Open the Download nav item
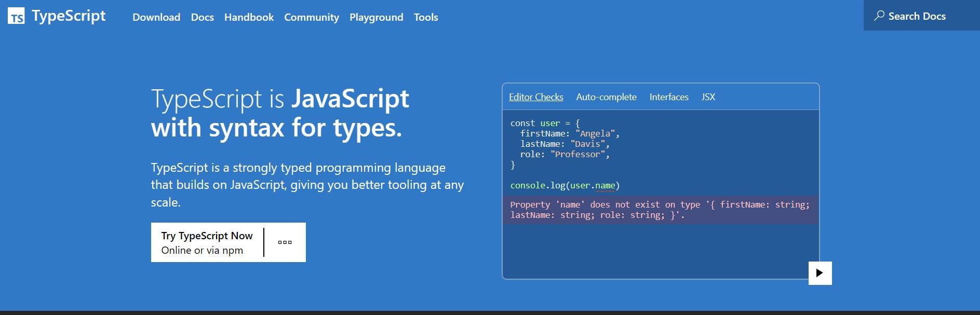Viewport: 980px width, 315px height. pos(156,17)
